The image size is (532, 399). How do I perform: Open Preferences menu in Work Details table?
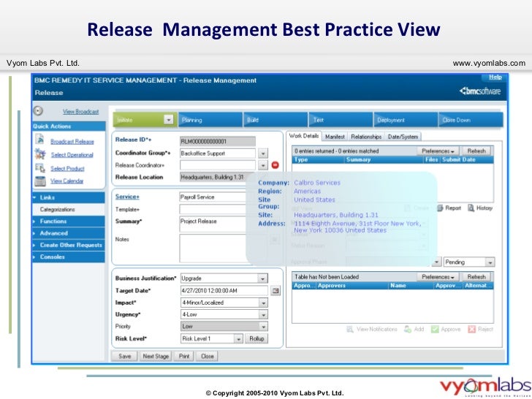point(438,151)
